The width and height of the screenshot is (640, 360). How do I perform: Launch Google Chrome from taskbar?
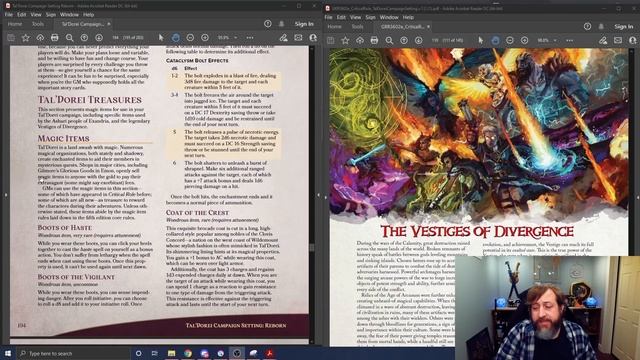tap(188, 353)
